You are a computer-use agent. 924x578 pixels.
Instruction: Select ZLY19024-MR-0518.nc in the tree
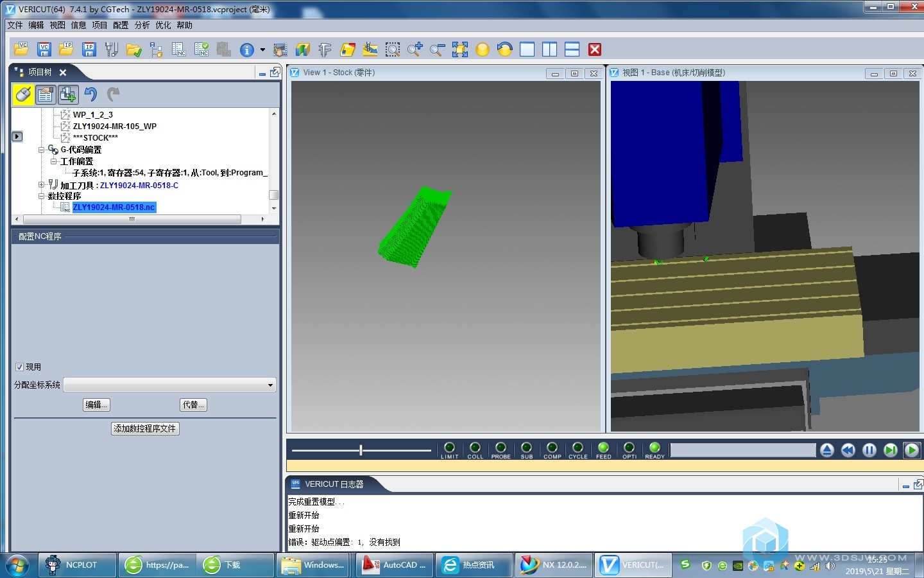[114, 207]
